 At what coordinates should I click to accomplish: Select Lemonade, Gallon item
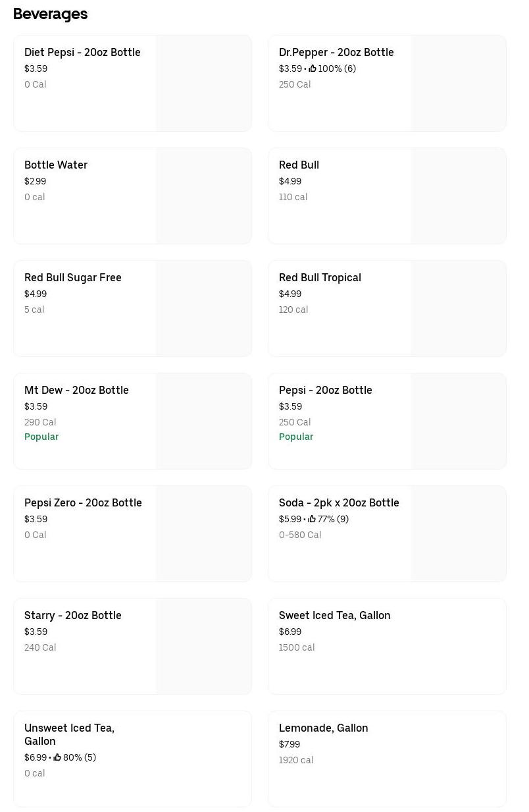[x=323, y=728]
